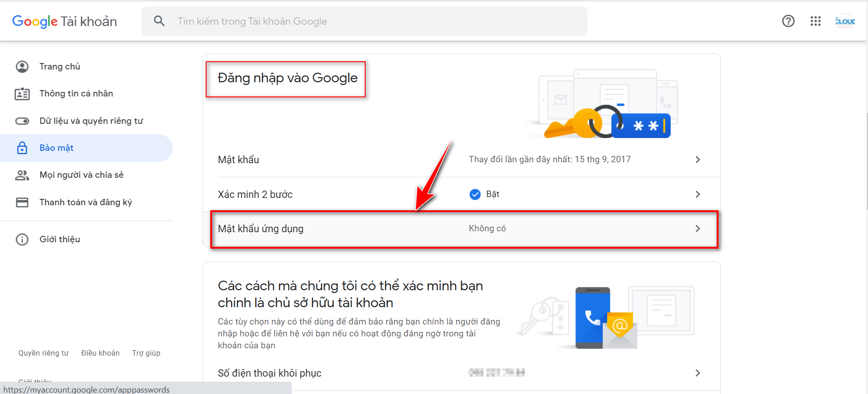Click the Trang chủ person icon
The image size is (868, 394).
(22, 67)
